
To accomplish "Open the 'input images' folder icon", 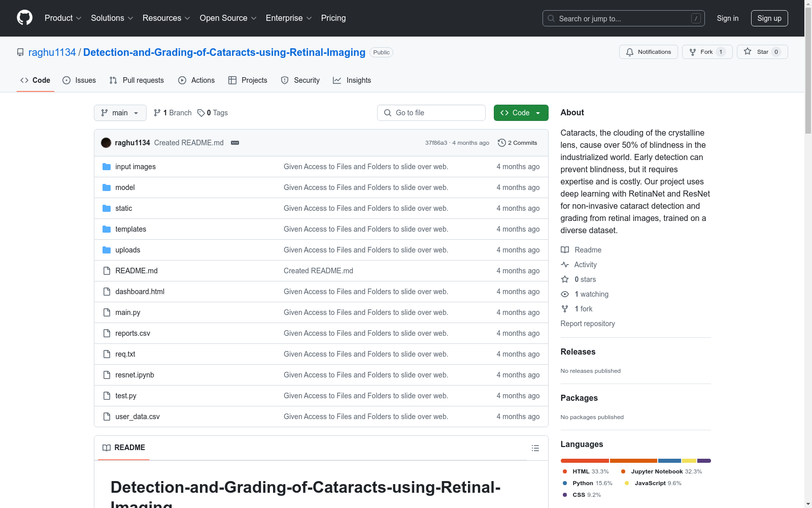I will [107, 166].
